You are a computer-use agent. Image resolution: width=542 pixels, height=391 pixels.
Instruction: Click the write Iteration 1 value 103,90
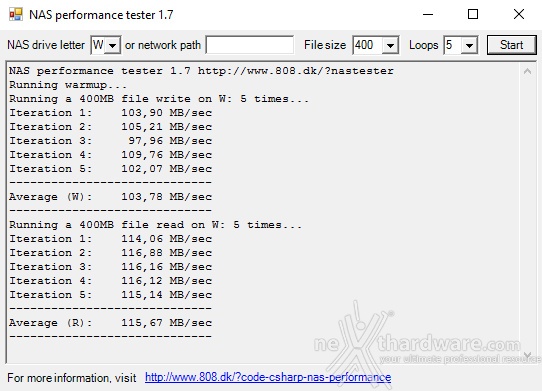point(142,113)
